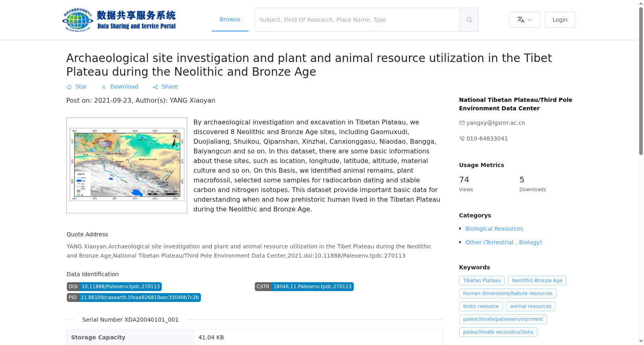Click the Share icon
This screenshot has width=644, height=345.
tap(155, 87)
